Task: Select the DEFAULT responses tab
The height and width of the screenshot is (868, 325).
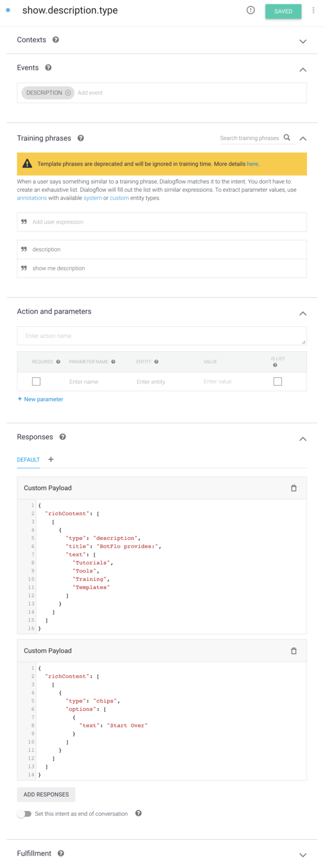Action: coord(28,460)
